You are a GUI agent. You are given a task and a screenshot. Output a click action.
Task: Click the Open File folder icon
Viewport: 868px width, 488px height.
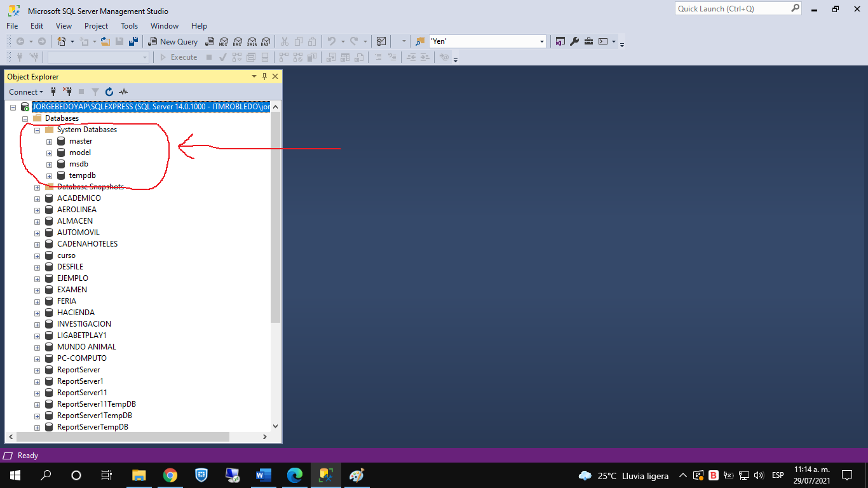click(x=105, y=41)
